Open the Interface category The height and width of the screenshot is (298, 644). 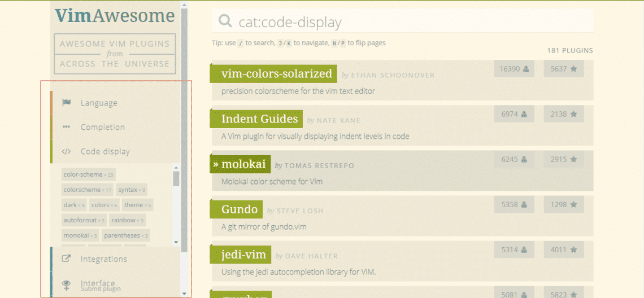(x=115, y=283)
